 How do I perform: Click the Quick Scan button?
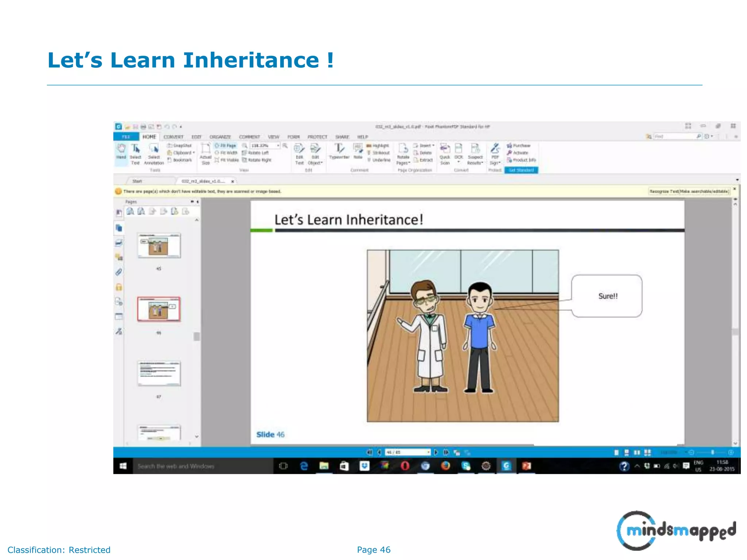click(445, 154)
